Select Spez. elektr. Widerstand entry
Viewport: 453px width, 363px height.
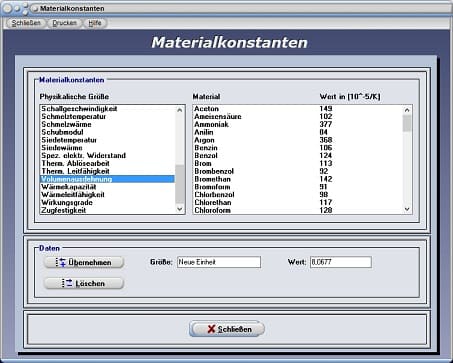(x=107, y=156)
